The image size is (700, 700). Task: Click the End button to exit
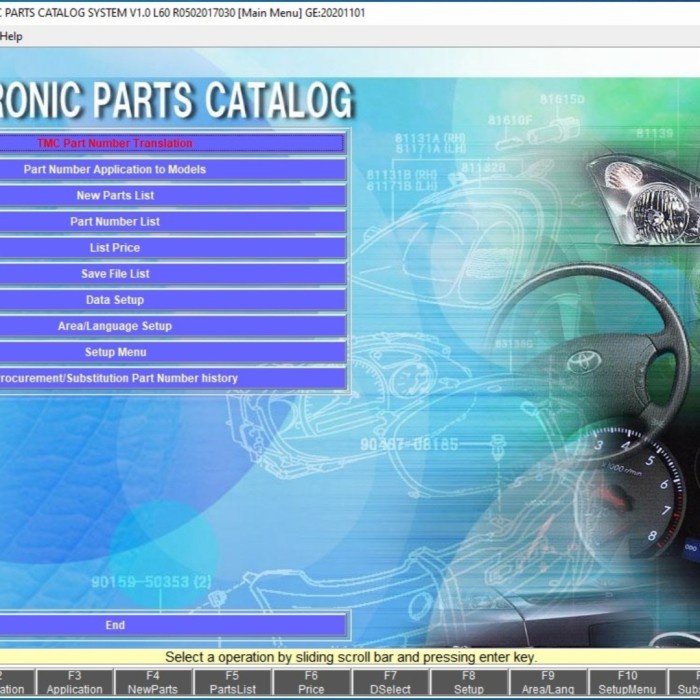tap(172, 625)
